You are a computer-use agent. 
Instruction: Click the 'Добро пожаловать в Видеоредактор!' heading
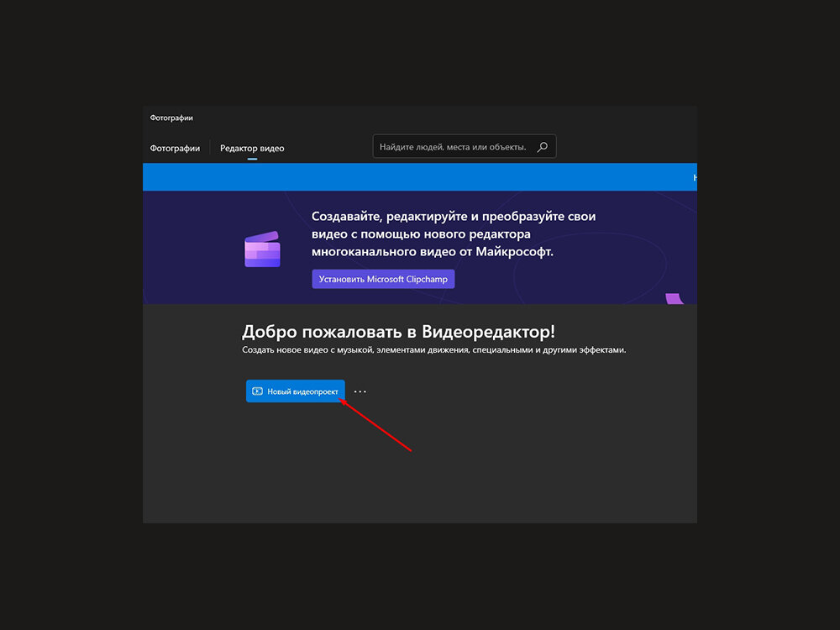[x=398, y=332]
